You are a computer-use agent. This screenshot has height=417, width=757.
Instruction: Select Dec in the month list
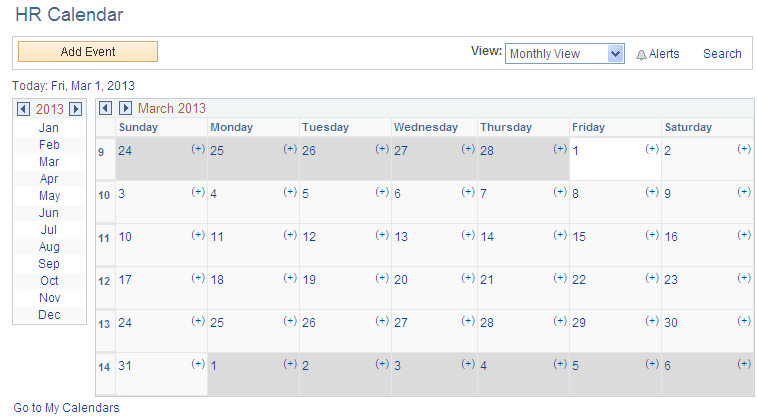click(49, 315)
